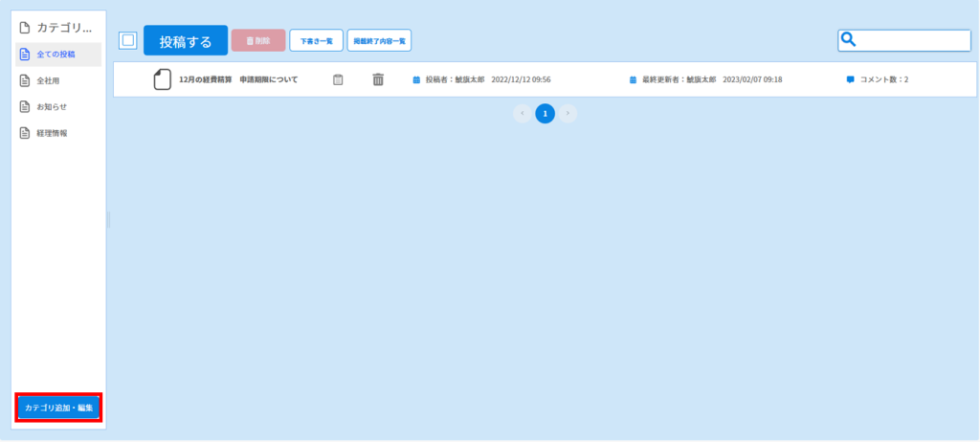980x442 pixels.
Task: Click the search input field
Action: coord(903,40)
